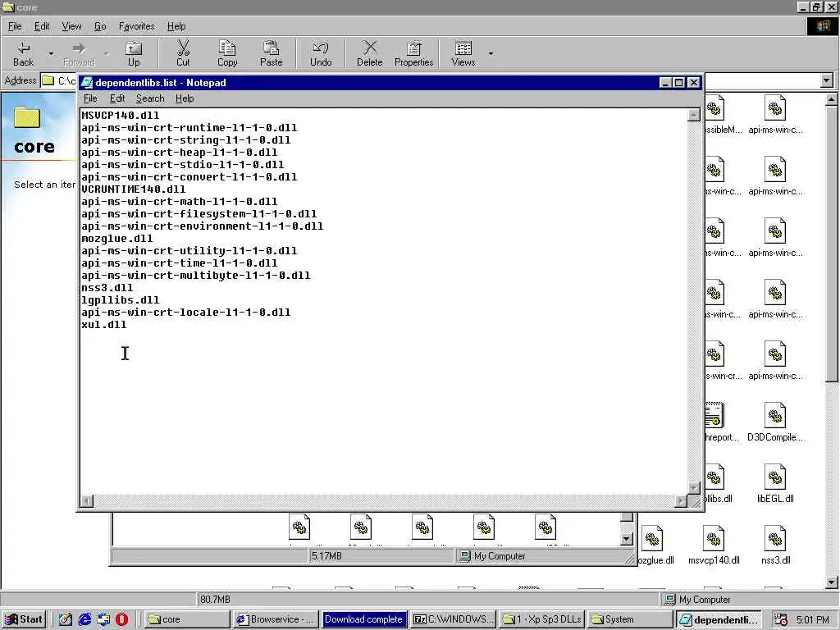The height and width of the screenshot is (630, 840).
Task: Click the Notepad vertical scrollbar down arrow
Action: (694, 487)
